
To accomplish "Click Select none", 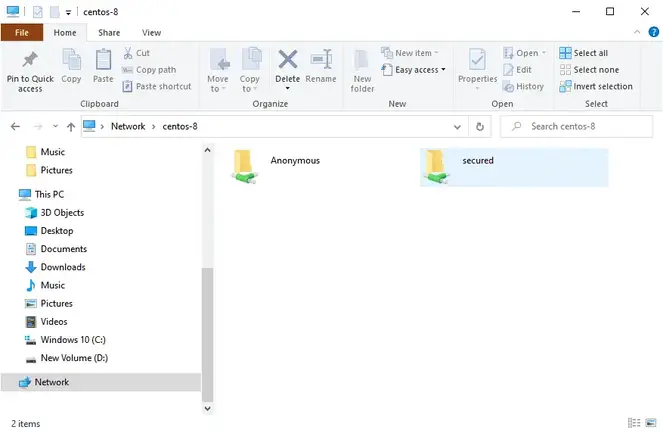I will [589, 70].
